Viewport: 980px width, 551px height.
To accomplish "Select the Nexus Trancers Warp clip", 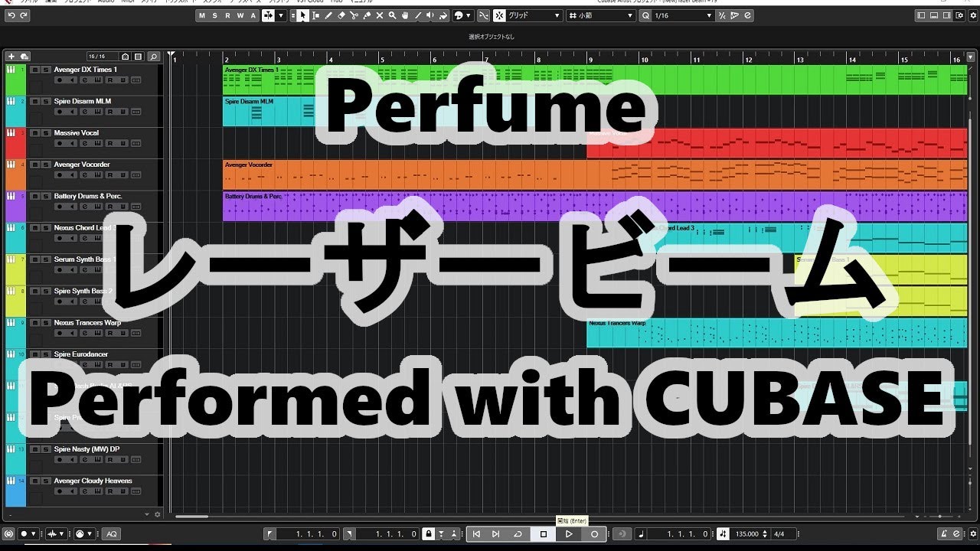I will pyautogui.click(x=777, y=333).
